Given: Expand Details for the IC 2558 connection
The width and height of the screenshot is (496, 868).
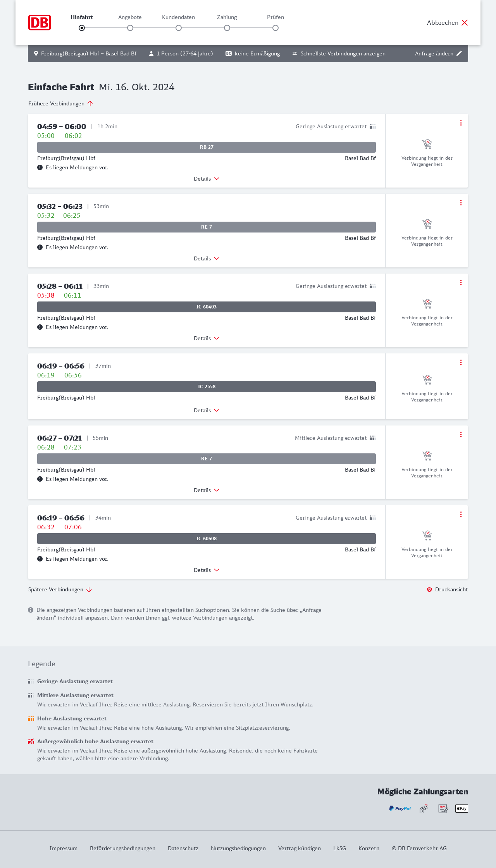Looking at the screenshot, I should click(207, 410).
